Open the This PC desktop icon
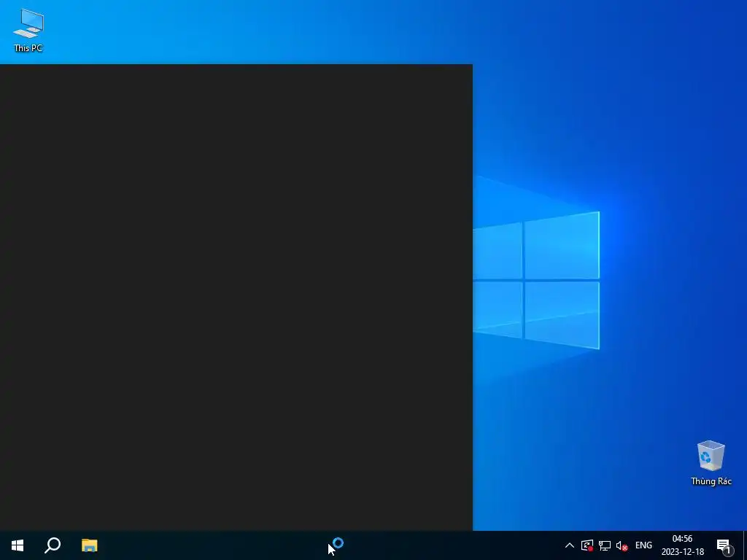The image size is (747, 560). click(x=28, y=30)
